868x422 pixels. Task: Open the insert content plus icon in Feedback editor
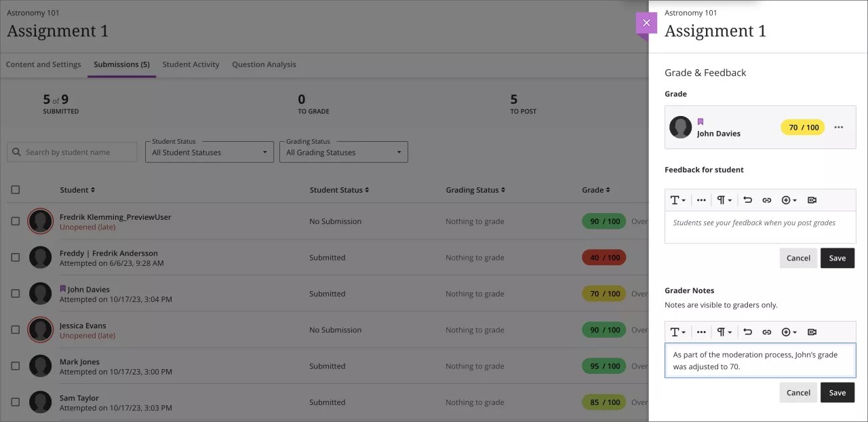[786, 199]
